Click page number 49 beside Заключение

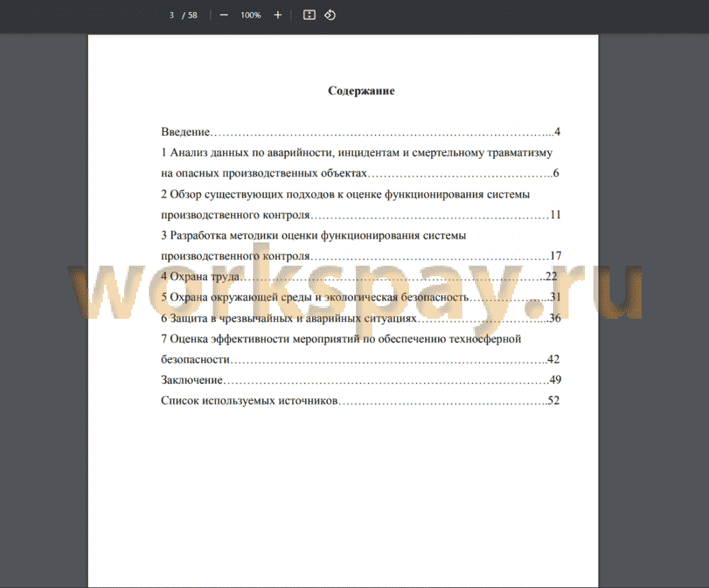coord(556,380)
